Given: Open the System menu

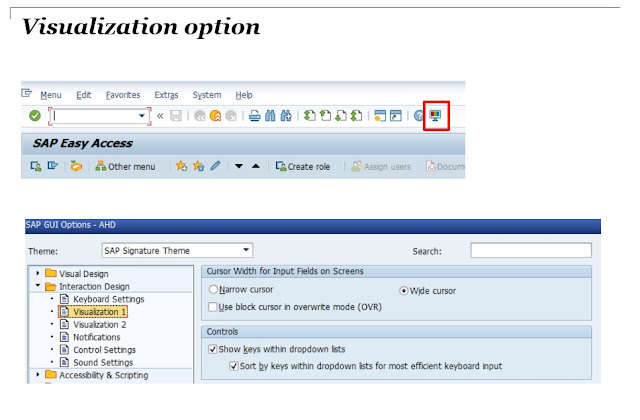Looking at the screenshot, I should pyautogui.click(x=207, y=95).
